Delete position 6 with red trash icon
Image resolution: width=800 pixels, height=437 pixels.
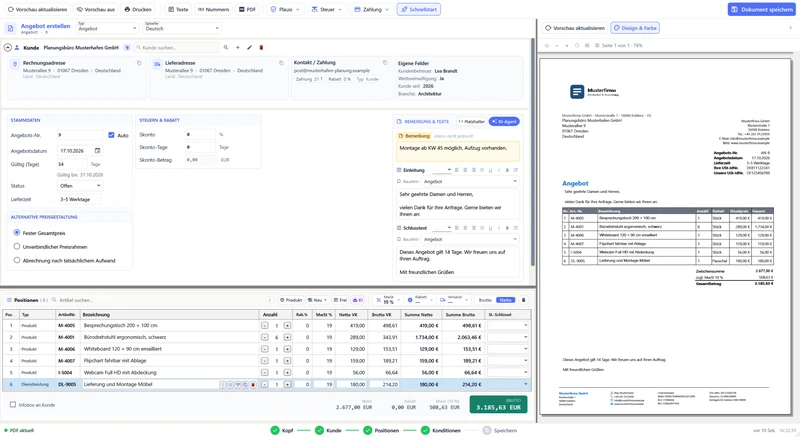(x=253, y=384)
